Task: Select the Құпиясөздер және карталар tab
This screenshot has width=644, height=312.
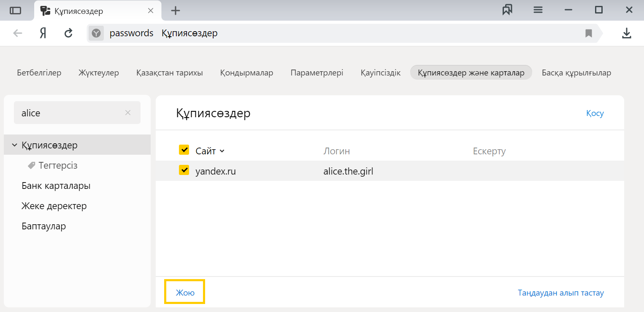Action: 471,73
